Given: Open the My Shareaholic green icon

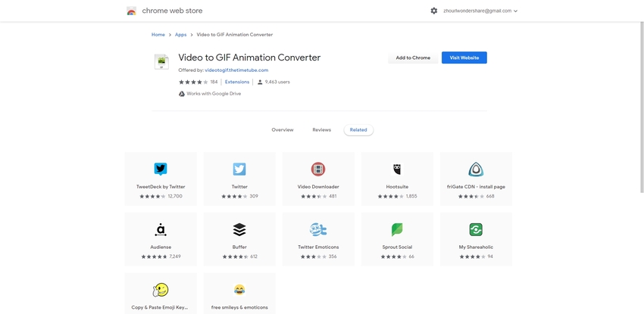Looking at the screenshot, I should [476, 229].
